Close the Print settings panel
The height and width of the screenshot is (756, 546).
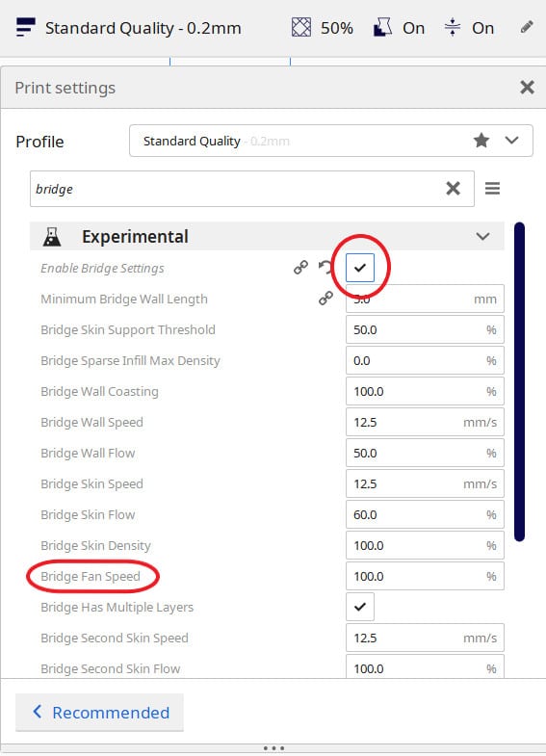pos(527,88)
